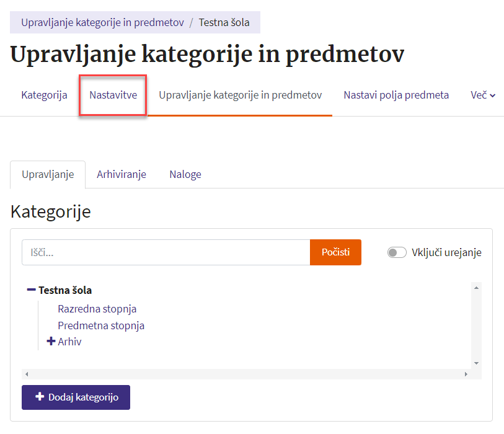Click the Dodaj kategorijo button
Screen dimensions: 504x434
point(76,397)
